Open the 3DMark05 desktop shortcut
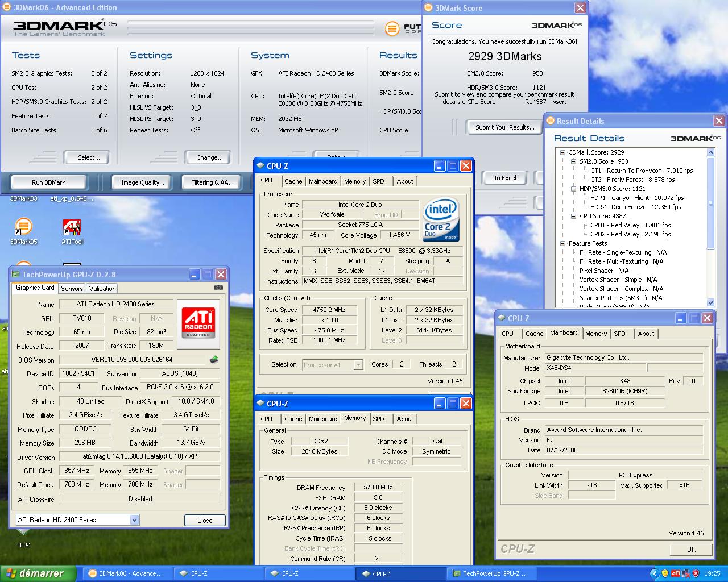The width and height of the screenshot is (728, 582). pyautogui.click(x=23, y=231)
